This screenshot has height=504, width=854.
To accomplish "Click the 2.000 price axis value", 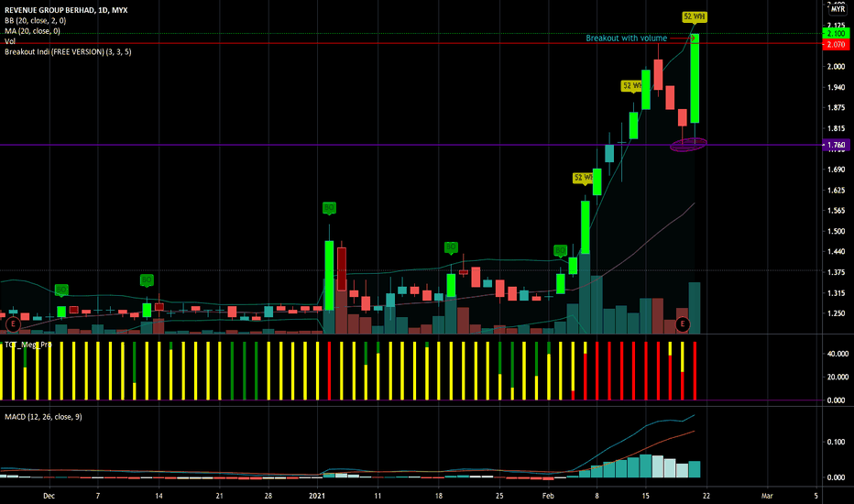I will point(836,67).
